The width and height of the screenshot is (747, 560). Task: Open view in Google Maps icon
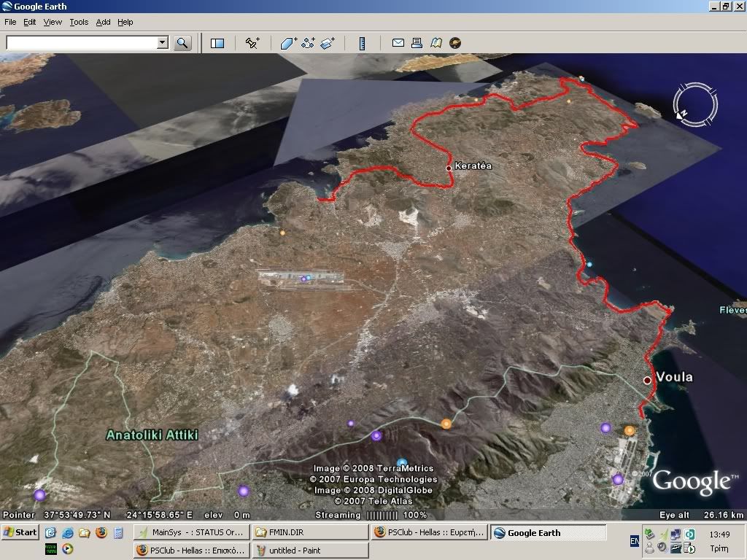pyautogui.click(x=436, y=43)
